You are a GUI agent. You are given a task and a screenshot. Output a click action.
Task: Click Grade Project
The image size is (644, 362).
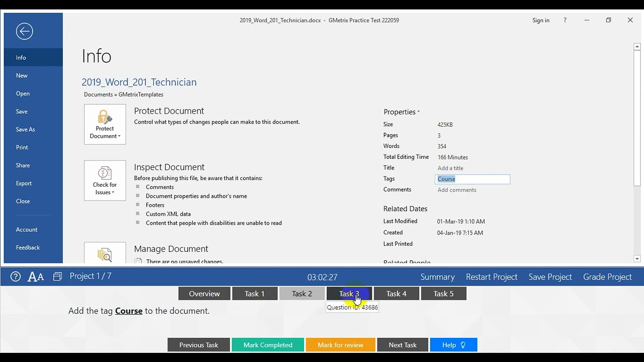coord(607,277)
